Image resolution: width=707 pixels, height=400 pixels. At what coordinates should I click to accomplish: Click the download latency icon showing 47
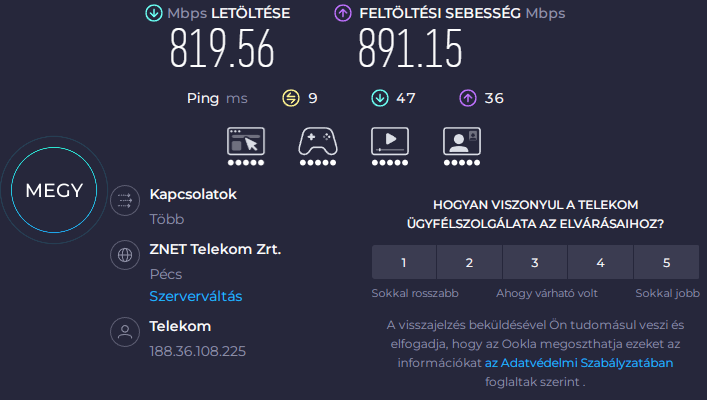pos(380,98)
